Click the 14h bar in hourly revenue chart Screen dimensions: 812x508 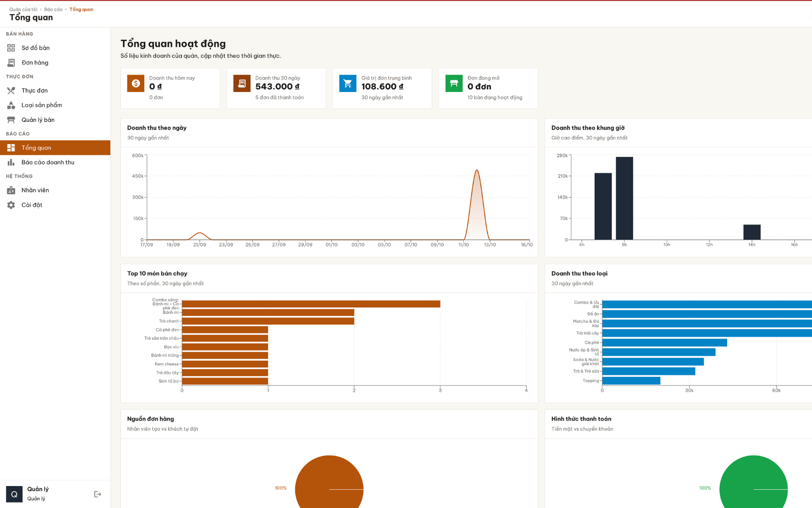coord(752,232)
